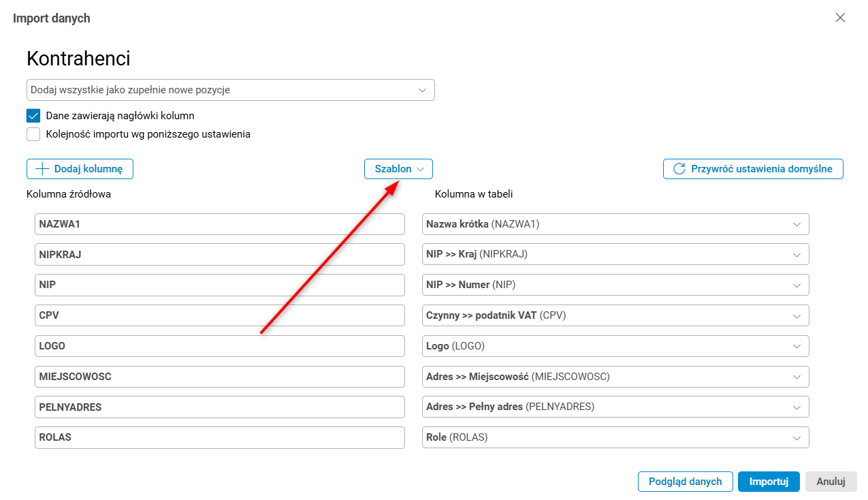Select the CPV source column field

click(x=219, y=315)
